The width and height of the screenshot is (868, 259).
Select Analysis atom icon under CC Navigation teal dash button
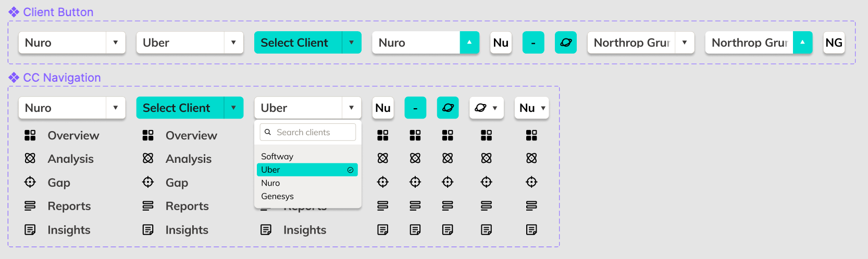415,158
